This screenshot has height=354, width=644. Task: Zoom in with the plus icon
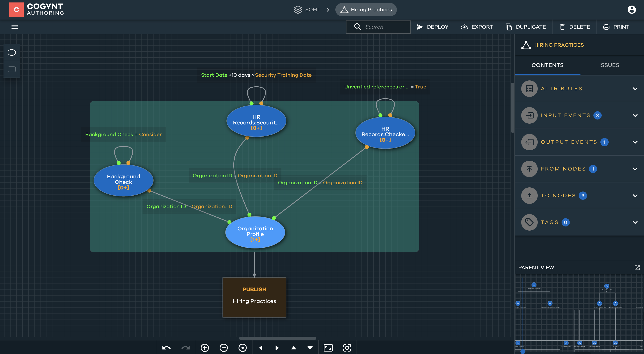click(x=205, y=348)
